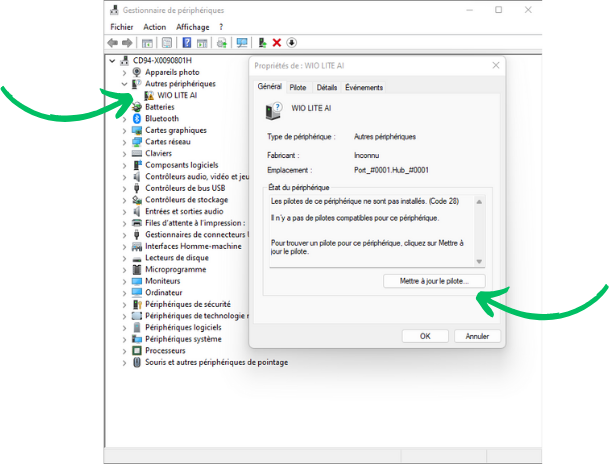Screen dimensions: 610x464
Task: Click the show/hide action pane toolbar icon
Action: [202, 43]
